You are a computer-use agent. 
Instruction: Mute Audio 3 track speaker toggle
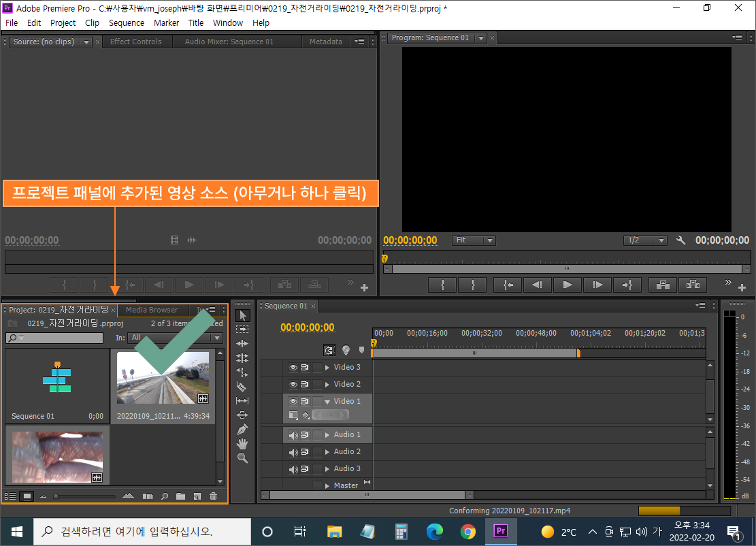click(x=293, y=469)
